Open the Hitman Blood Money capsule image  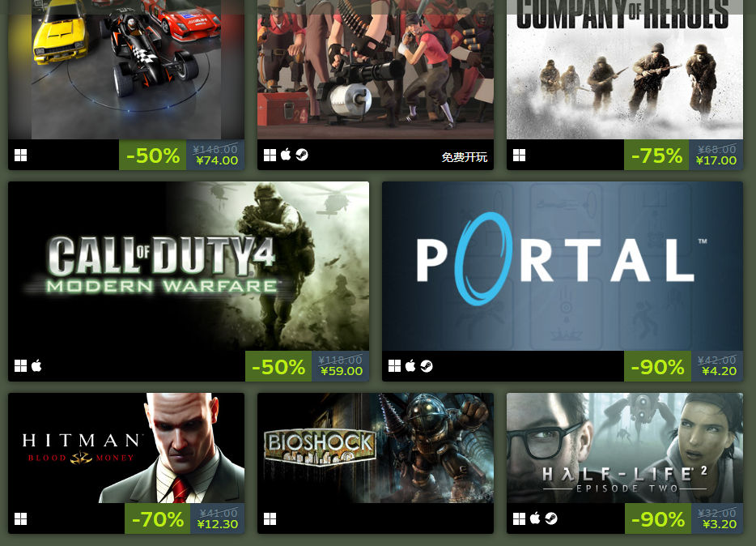126,448
